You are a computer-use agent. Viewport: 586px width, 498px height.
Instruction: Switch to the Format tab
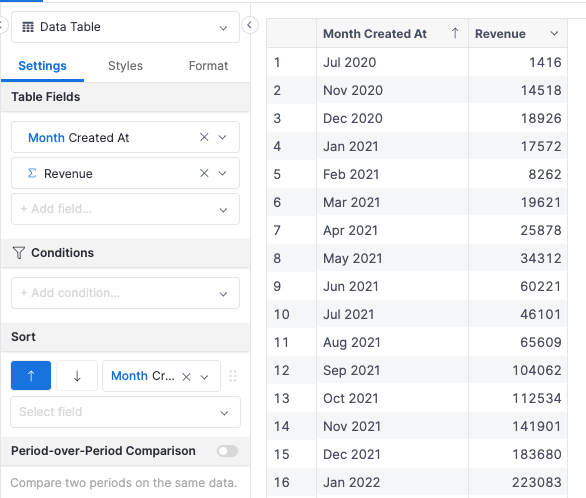(208, 66)
